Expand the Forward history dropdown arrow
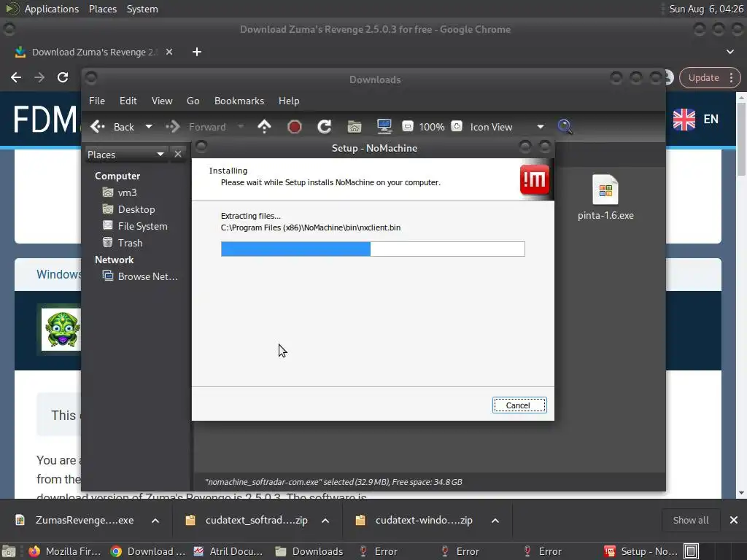The image size is (747, 560). [x=241, y=127]
